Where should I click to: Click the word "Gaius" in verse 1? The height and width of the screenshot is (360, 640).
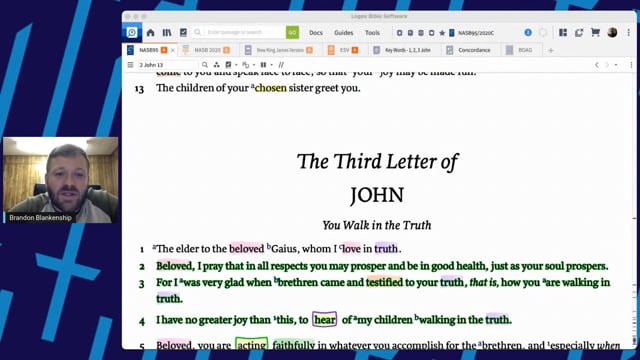(284, 249)
